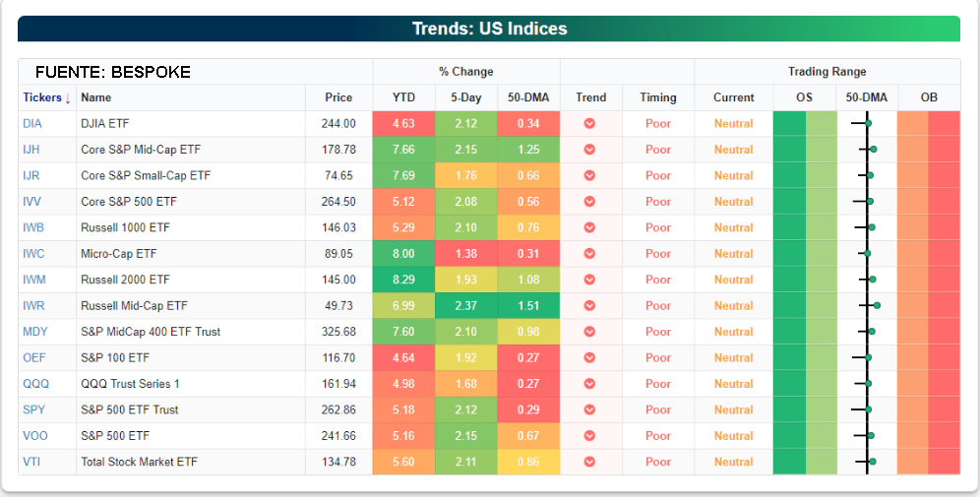
Task: Open the QQQ ticker link
Action: tap(34, 384)
